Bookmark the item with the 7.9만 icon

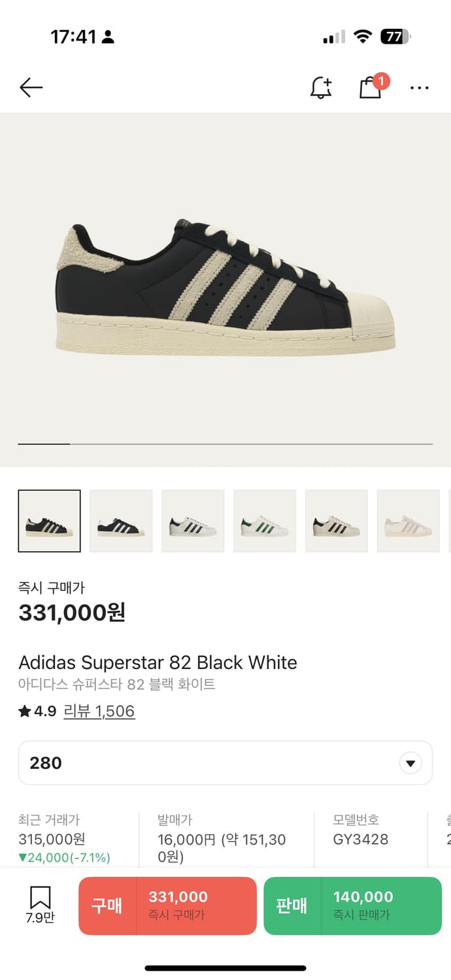pyautogui.click(x=40, y=904)
